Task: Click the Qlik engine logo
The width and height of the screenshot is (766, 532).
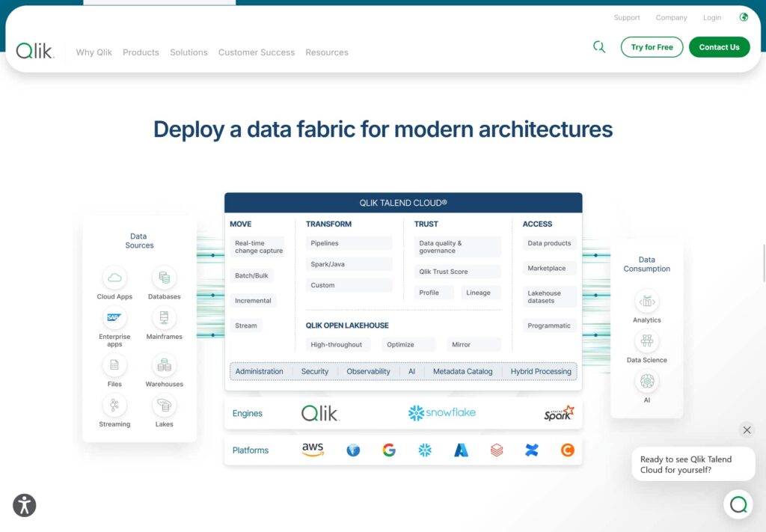Action: click(x=320, y=413)
